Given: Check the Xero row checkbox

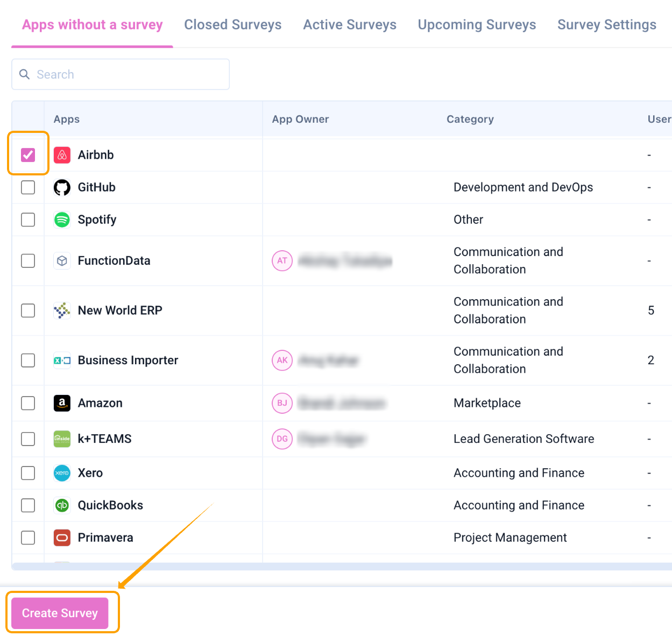Looking at the screenshot, I should pyautogui.click(x=28, y=473).
